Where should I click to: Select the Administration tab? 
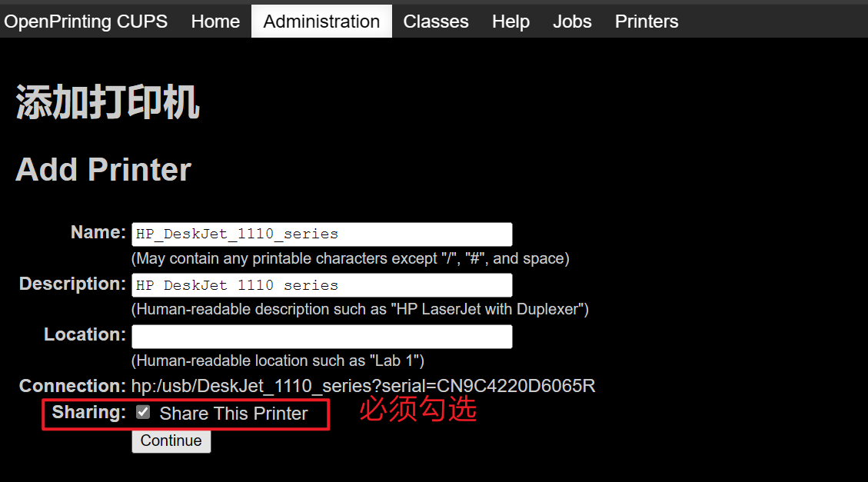321,22
